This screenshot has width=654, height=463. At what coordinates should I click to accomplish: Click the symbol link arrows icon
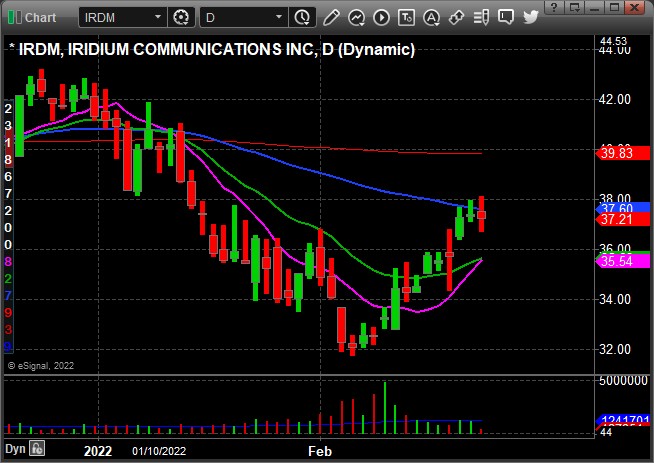point(456,18)
